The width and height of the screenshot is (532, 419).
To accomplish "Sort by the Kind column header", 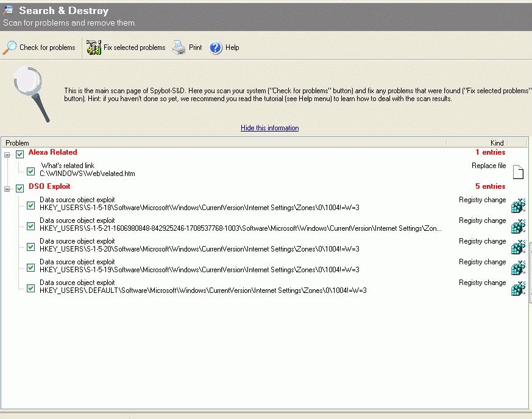I will point(477,143).
